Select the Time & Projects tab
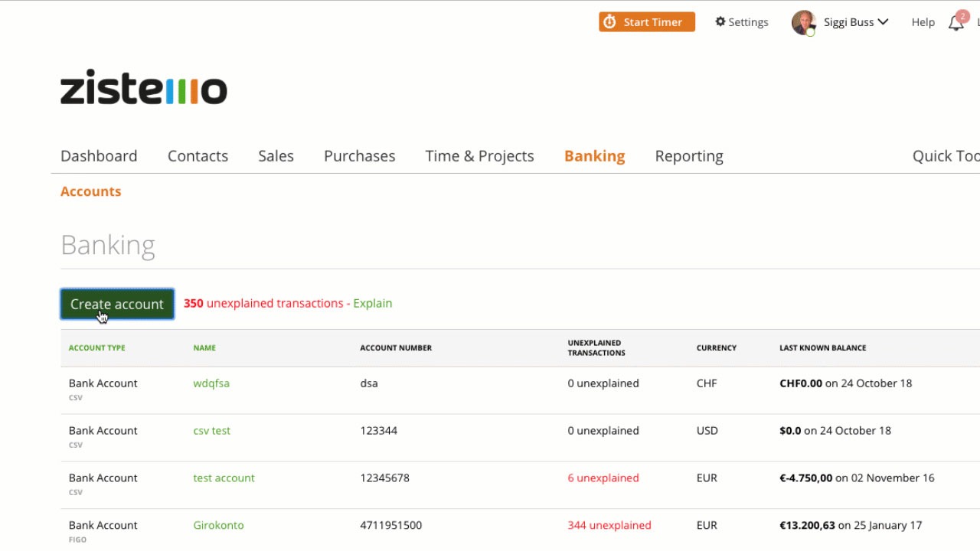 479,155
